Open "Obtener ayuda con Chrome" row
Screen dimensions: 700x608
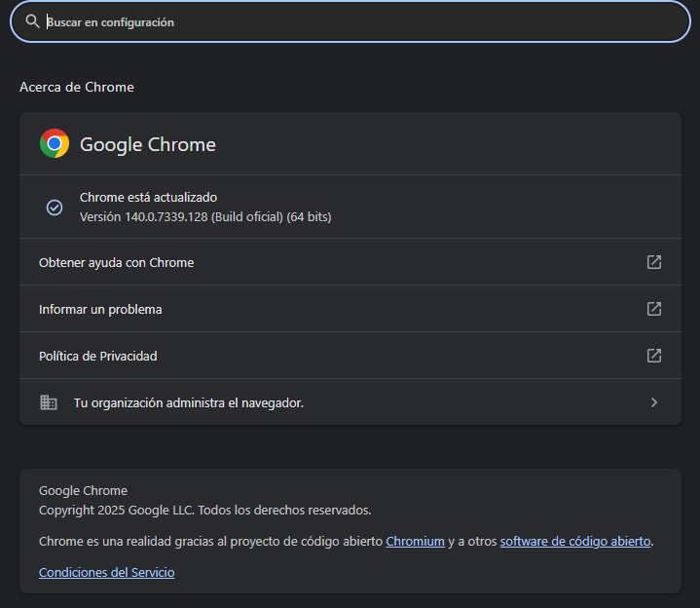point(117,262)
